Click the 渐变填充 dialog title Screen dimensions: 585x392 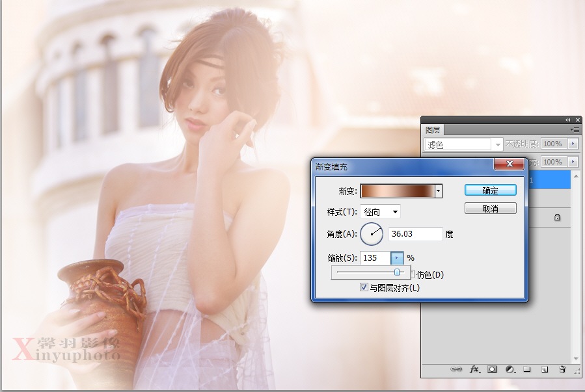point(331,166)
